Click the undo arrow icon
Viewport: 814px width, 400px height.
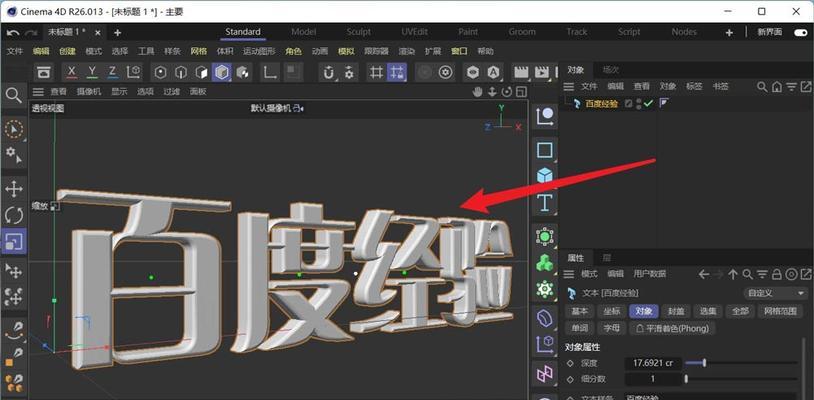tap(13, 33)
